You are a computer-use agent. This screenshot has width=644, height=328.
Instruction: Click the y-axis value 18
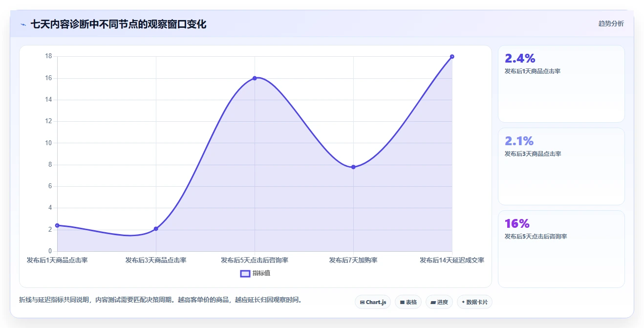(48, 56)
